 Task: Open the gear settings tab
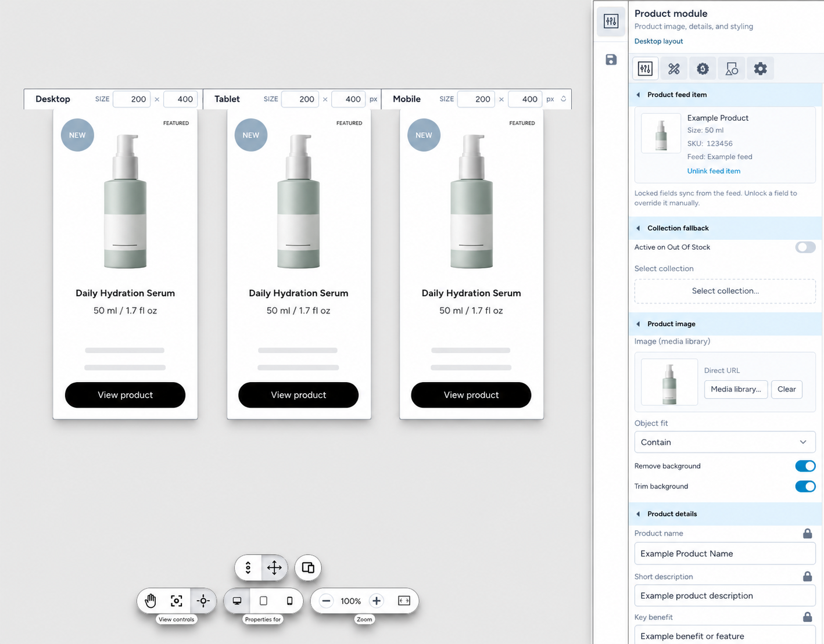[x=760, y=69]
